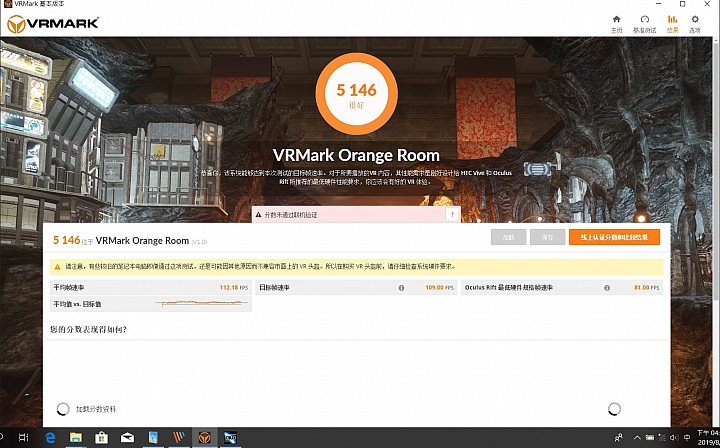The width and height of the screenshot is (720, 448).
Task: Click the grey Load (加载) button
Action: [x=508, y=237]
